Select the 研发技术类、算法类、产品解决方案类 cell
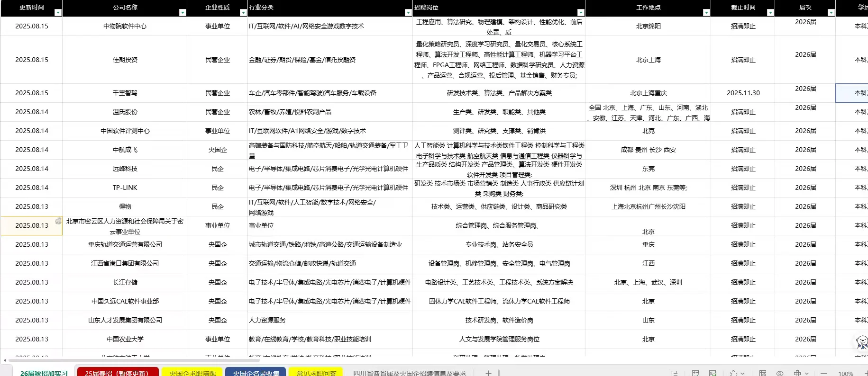Image resolution: width=868 pixels, height=376 pixels. click(499, 93)
